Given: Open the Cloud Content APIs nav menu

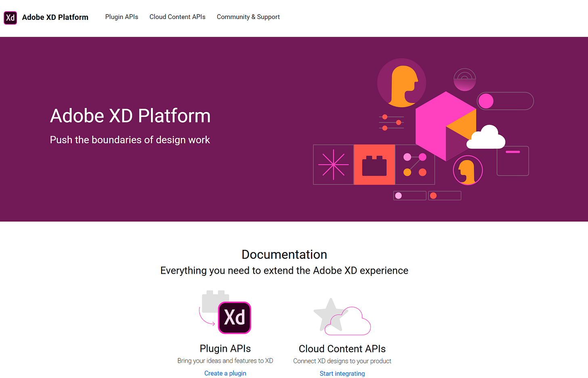Looking at the screenshot, I should (x=177, y=17).
